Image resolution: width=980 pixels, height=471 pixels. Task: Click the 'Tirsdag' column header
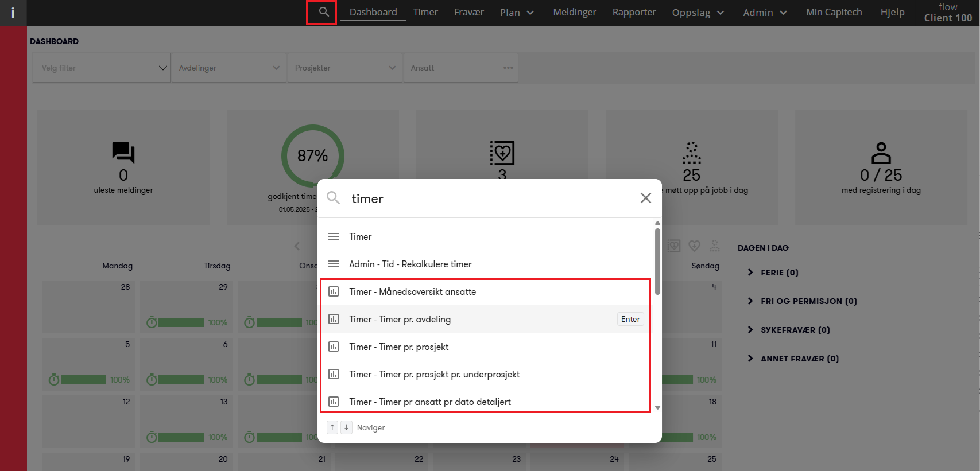217,266
